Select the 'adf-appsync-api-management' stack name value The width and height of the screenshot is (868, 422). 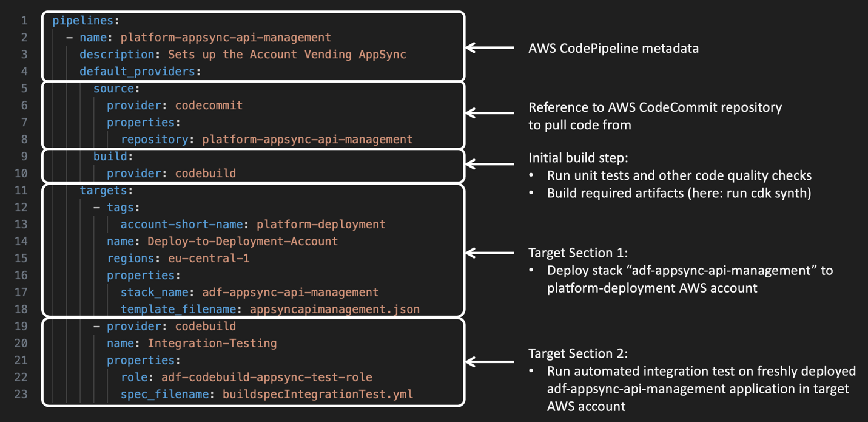click(291, 293)
